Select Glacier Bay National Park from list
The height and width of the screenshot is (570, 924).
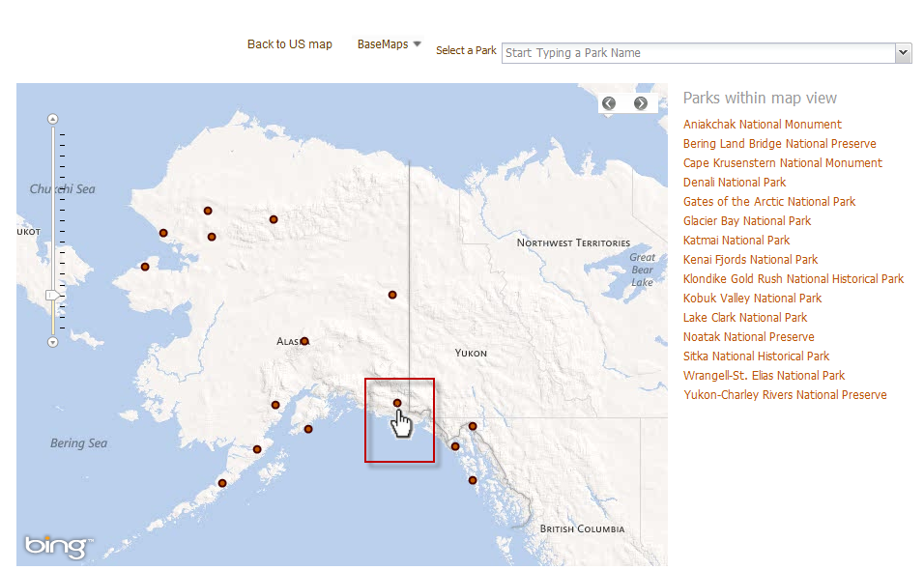[x=746, y=221]
